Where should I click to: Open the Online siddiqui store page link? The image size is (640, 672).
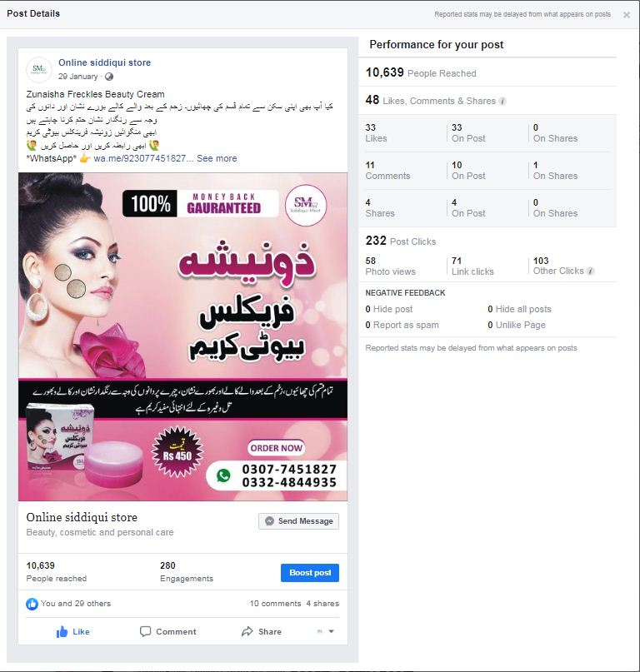105,62
